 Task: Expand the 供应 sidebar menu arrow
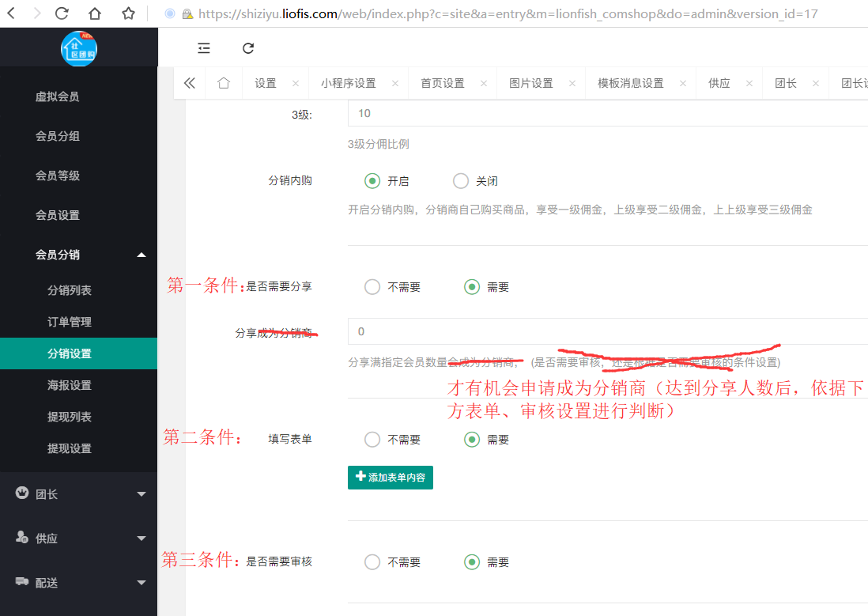142,539
